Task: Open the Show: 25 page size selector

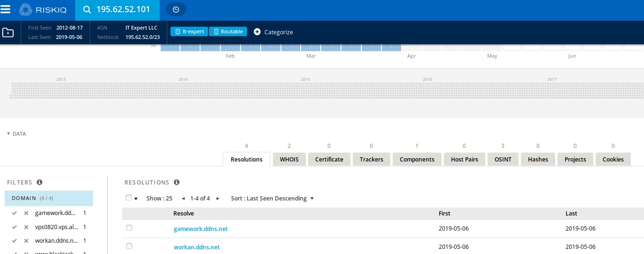Action: click(x=159, y=199)
